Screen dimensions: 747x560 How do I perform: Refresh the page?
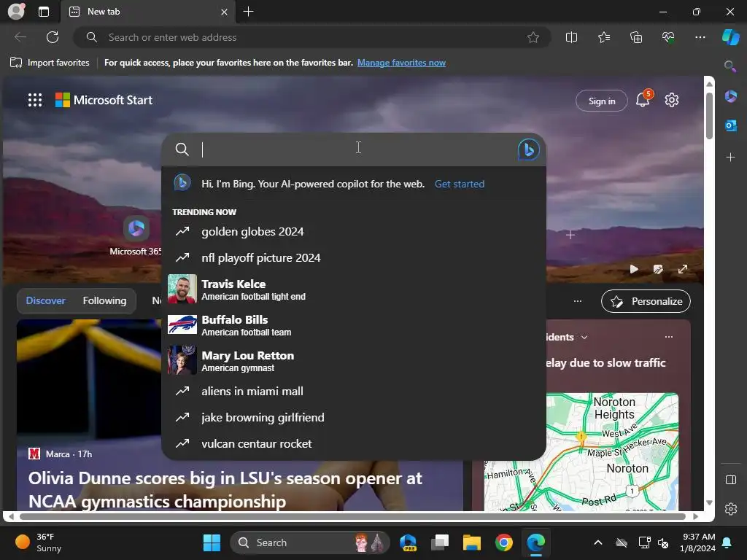click(x=53, y=37)
